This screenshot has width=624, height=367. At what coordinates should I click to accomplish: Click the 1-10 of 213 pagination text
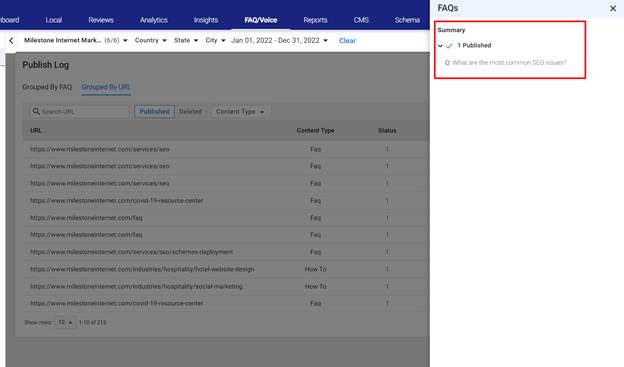[92, 322]
